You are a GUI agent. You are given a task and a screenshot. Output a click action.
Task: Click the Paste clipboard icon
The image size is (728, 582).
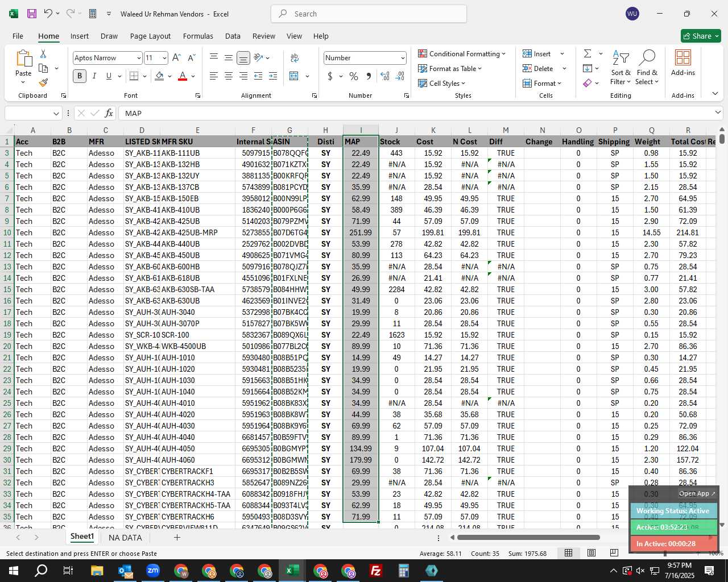coord(23,59)
